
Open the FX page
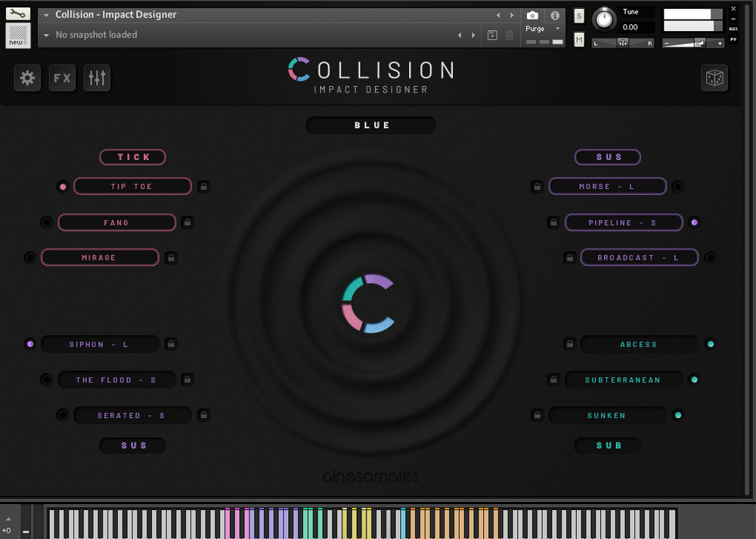62,78
